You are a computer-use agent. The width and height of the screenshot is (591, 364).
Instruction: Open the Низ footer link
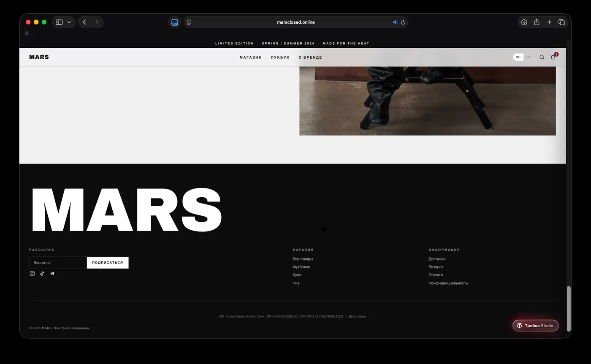tap(296, 283)
